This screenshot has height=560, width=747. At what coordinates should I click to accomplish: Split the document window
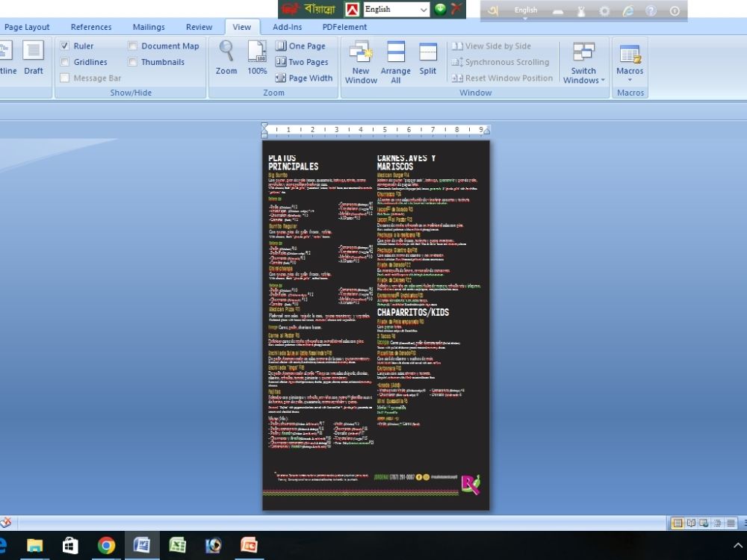click(x=428, y=58)
